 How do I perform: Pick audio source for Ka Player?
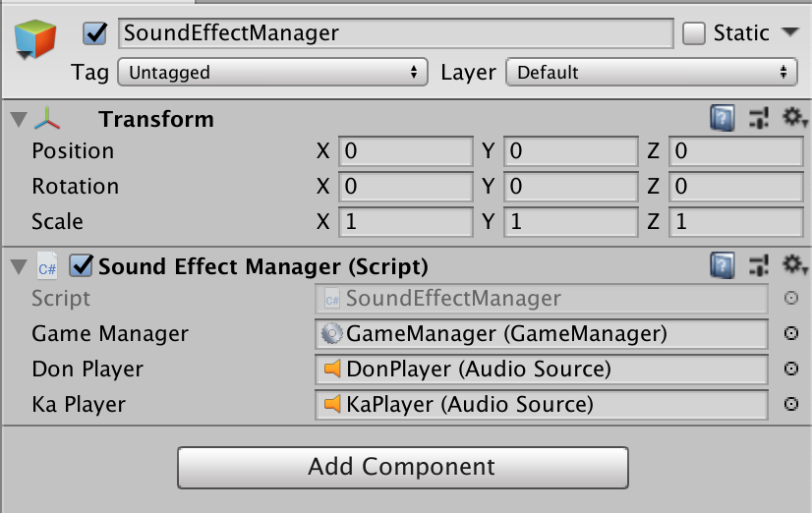tap(790, 404)
